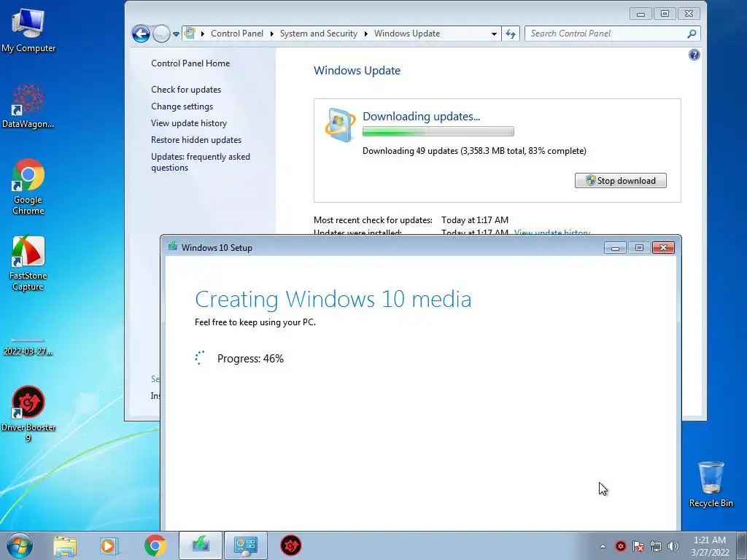Click the Stop download button
Image resolution: width=747 pixels, height=560 pixels.
620,181
